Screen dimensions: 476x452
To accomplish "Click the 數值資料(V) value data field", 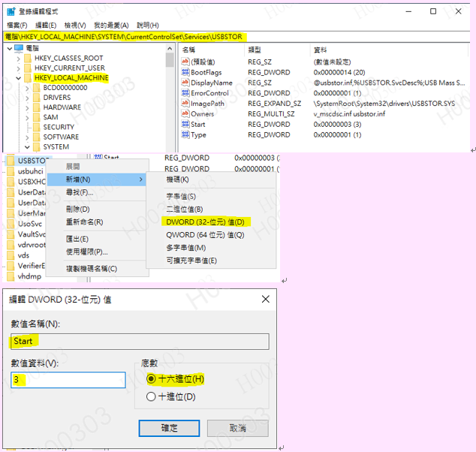I will tap(68, 380).
